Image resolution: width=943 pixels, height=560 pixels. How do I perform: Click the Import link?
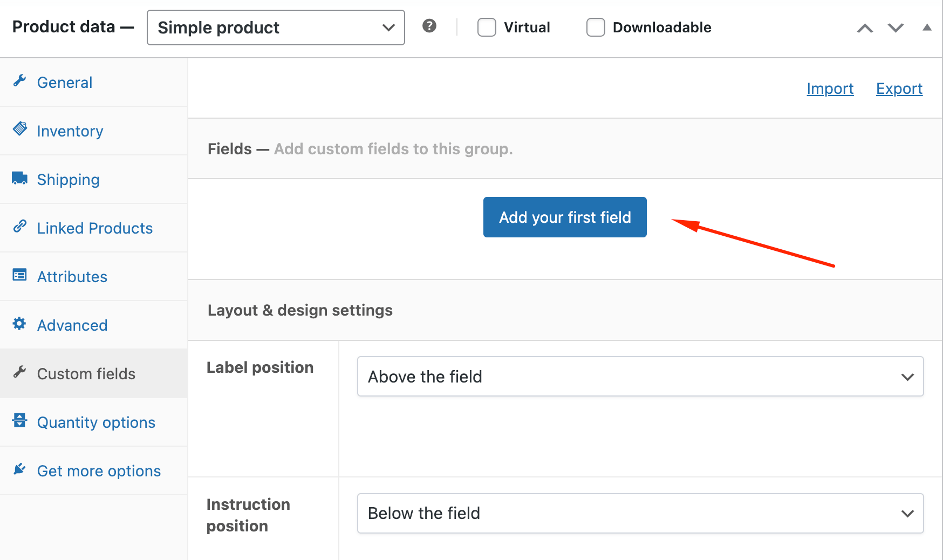click(830, 88)
